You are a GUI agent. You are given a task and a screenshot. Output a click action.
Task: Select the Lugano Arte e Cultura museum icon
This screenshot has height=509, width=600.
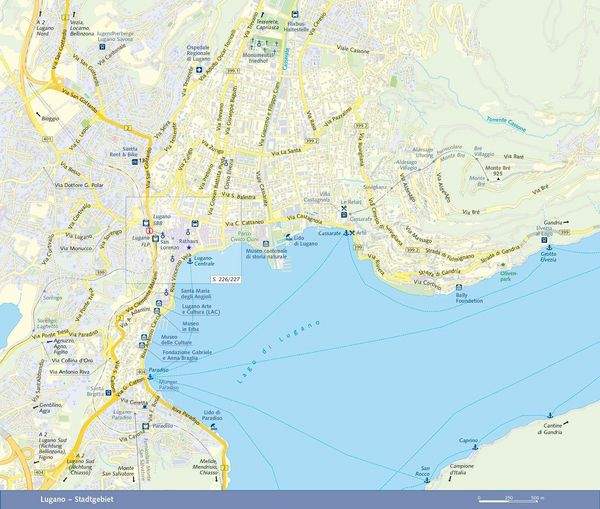(x=158, y=303)
